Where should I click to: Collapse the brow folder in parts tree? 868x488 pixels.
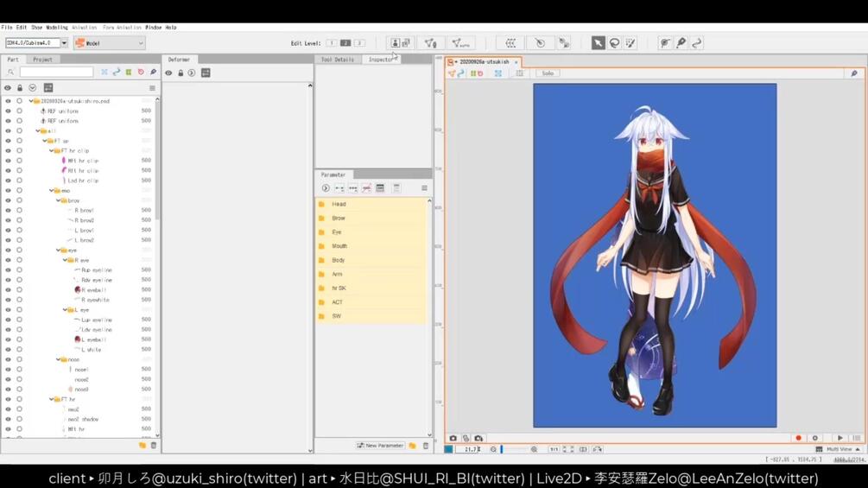(x=58, y=200)
